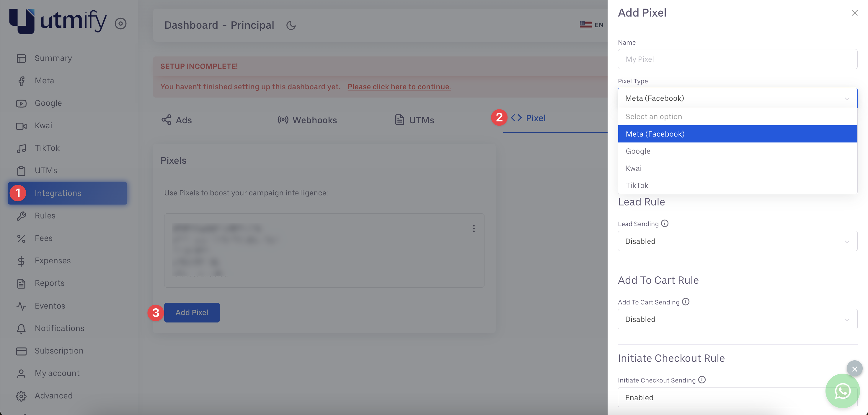Open UTMs in the sidebar
The width and height of the screenshot is (868, 415).
click(x=46, y=170)
